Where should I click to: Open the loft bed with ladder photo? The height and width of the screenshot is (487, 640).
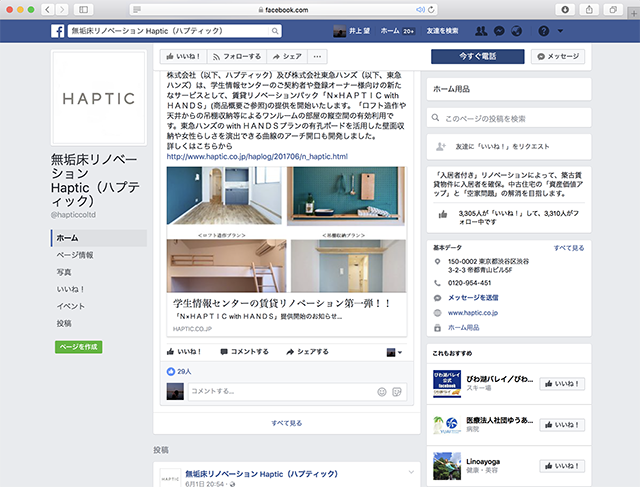[227, 266]
